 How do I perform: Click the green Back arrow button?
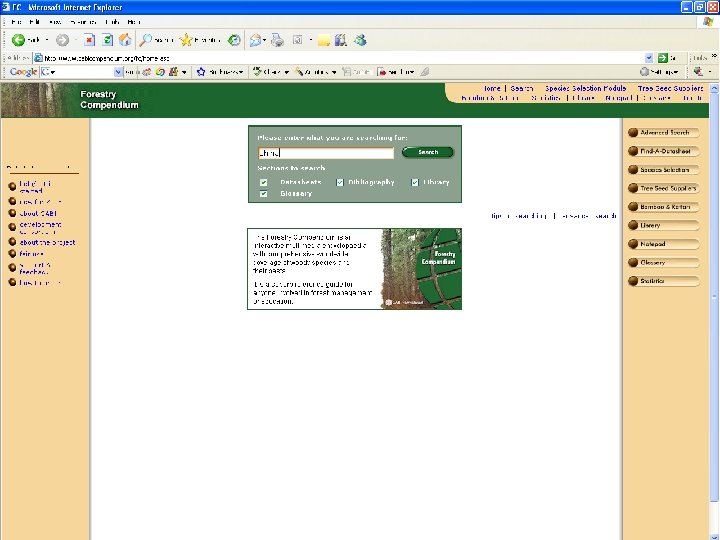click(18, 40)
